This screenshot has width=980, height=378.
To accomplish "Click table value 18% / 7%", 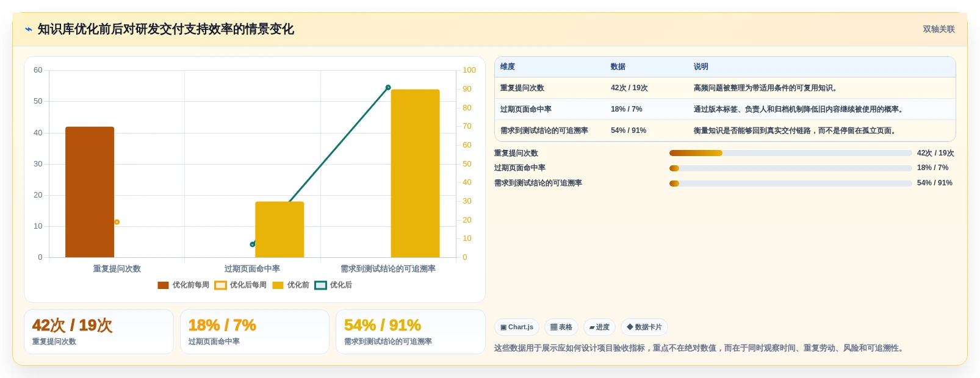I will click(x=627, y=109).
